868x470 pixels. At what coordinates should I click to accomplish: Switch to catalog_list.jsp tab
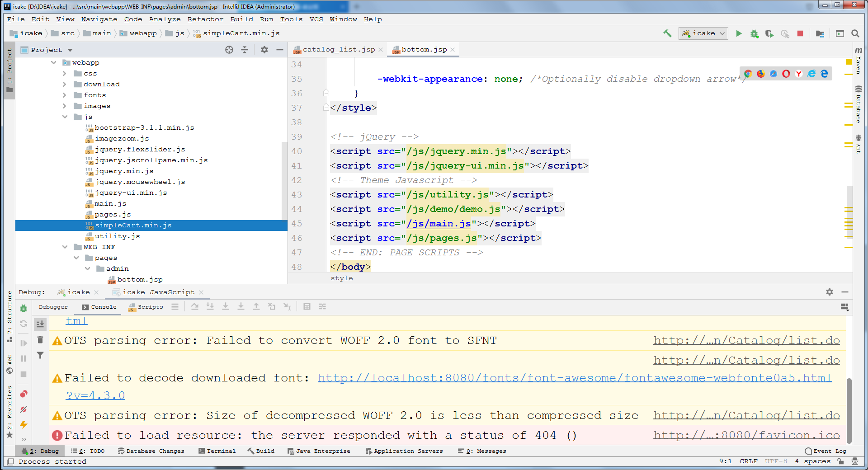click(x=339, y=50)
